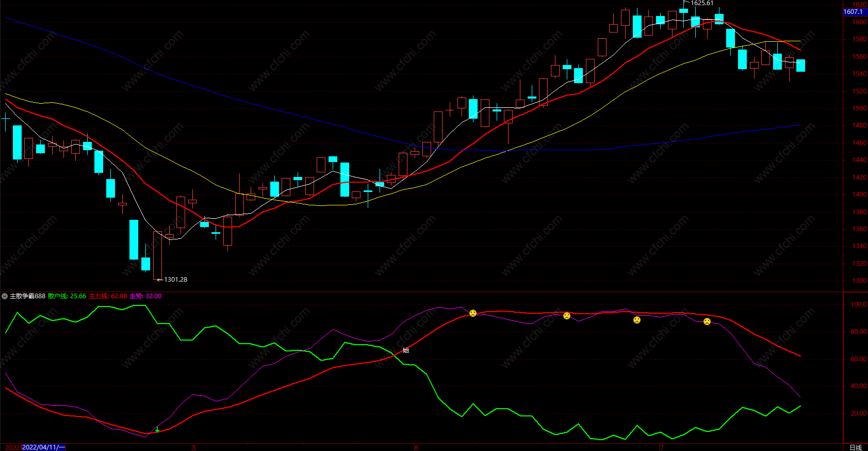
Task: Click the 主力线: 62.08 value
Action: [108, 296]
